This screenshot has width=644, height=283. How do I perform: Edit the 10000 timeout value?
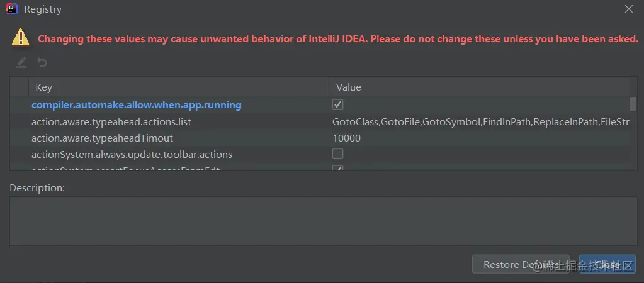(x=347, y=138)
